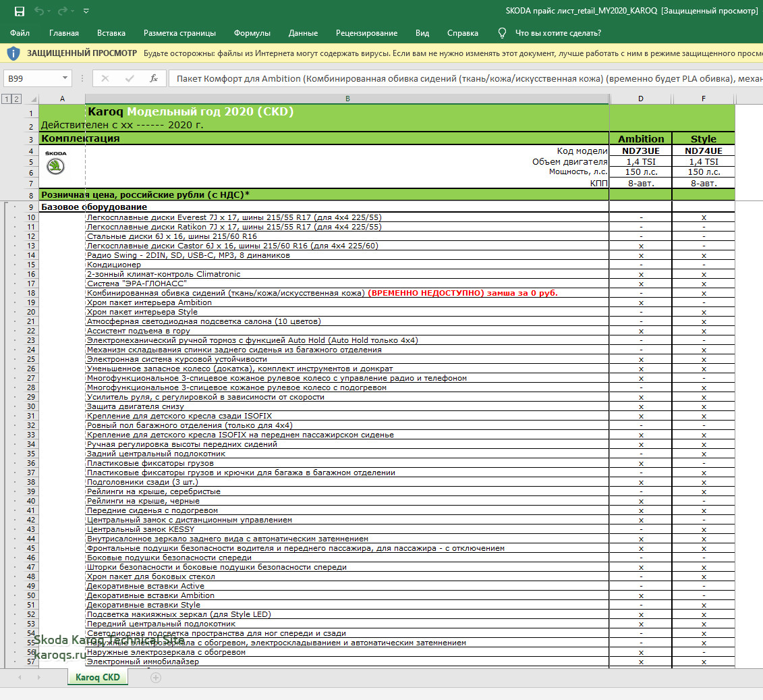The image size is (763, 700).
Task: Click the Cancel (X) formula bar icon
Action: pyautogui.click(x=105, y=78)
